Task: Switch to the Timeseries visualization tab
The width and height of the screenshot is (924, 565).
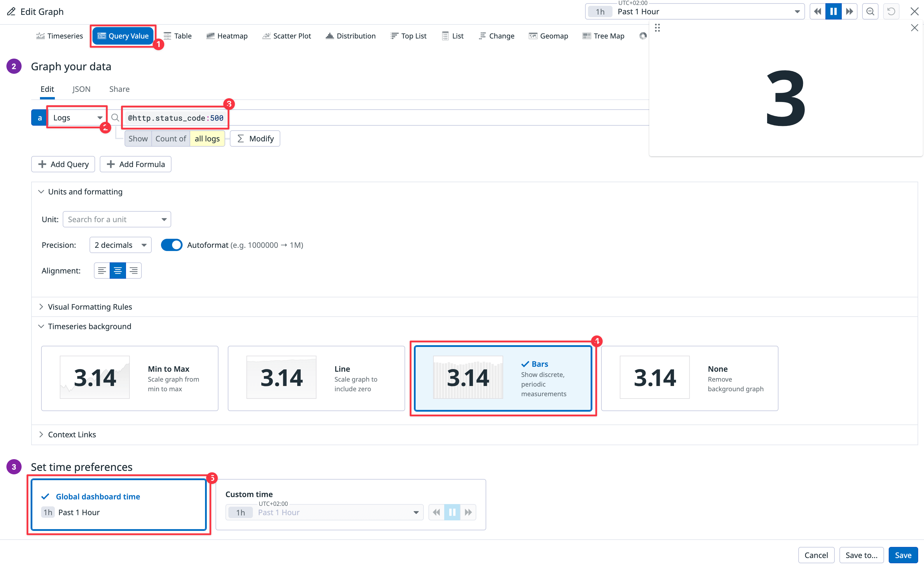Action: click(x=59, y=36)
